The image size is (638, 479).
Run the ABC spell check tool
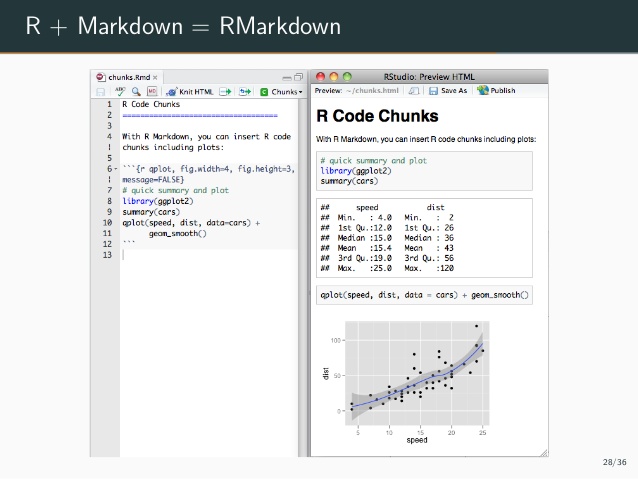click(120, 92)
